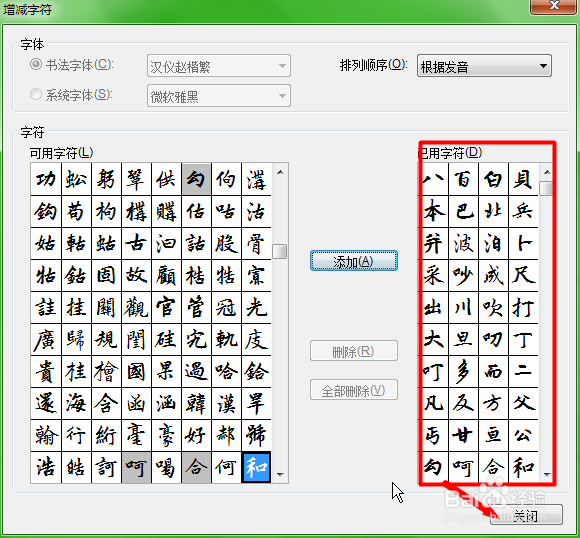
Task: Select the 系统字体 radio button
Action: click(36, 94)
